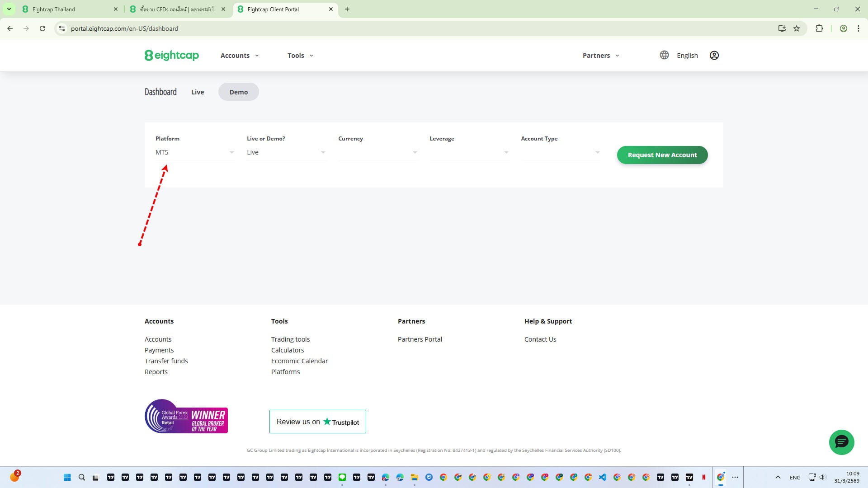868x488 pixels.
Task: Expand the Leverage dropdown
Action: (x=469, y=153)
